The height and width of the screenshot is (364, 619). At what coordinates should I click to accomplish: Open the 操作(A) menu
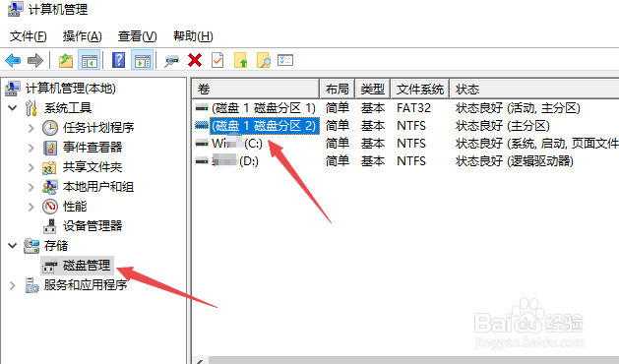point(82,36)
